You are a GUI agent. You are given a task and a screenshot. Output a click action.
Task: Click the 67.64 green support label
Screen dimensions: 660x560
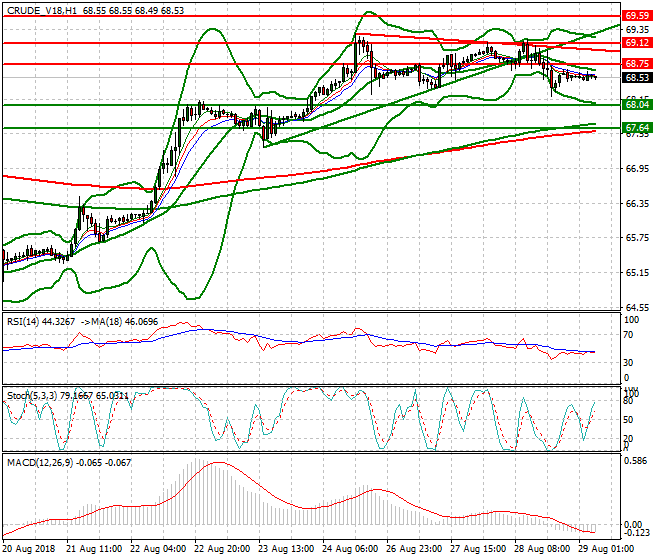(637, 128)
